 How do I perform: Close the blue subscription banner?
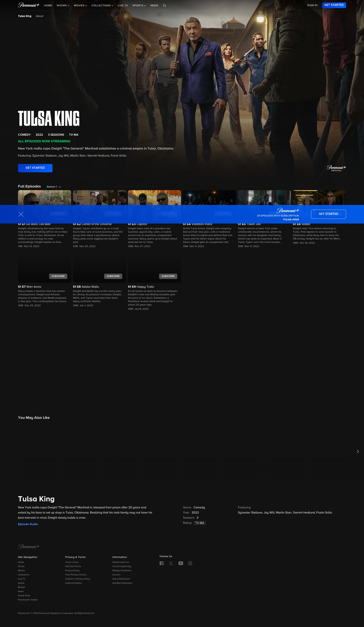(x=21, y=214)
